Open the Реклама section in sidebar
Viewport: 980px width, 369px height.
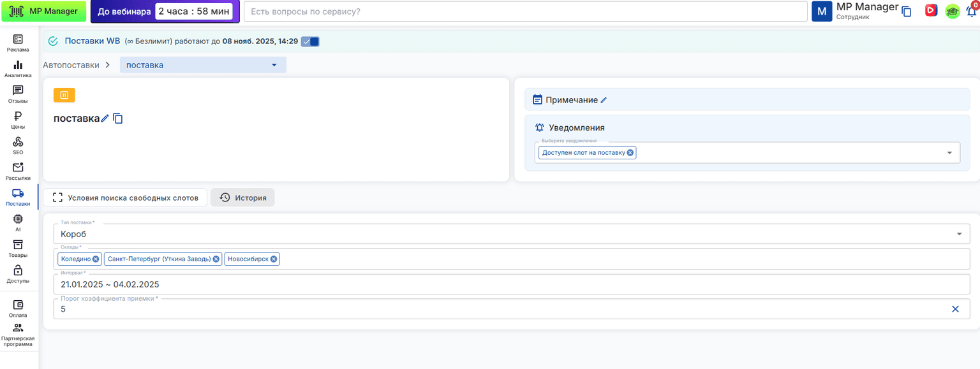[x=18, y=43]
